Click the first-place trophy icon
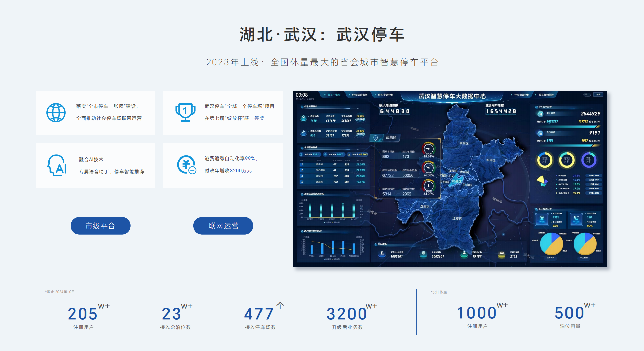This screenshot has width=644, height=351. pyautogui.click(x=185, y=112)
